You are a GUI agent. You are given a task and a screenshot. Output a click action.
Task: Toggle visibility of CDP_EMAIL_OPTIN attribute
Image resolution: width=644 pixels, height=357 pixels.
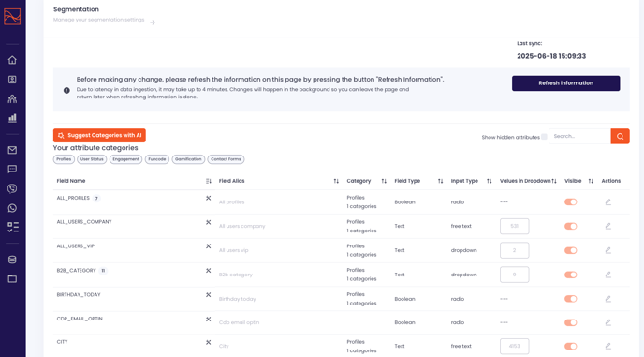[x=570, y=323]
